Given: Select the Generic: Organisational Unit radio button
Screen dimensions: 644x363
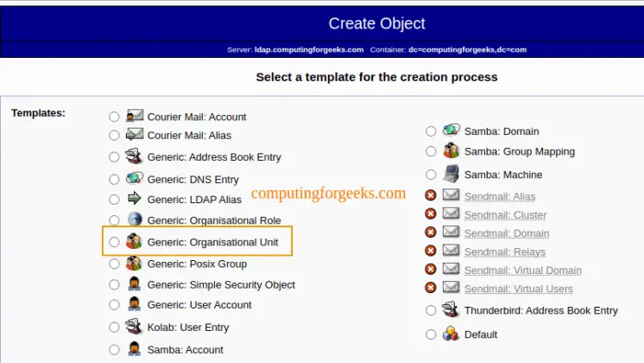Looking at the screenshot, I should tap(115, 243).
